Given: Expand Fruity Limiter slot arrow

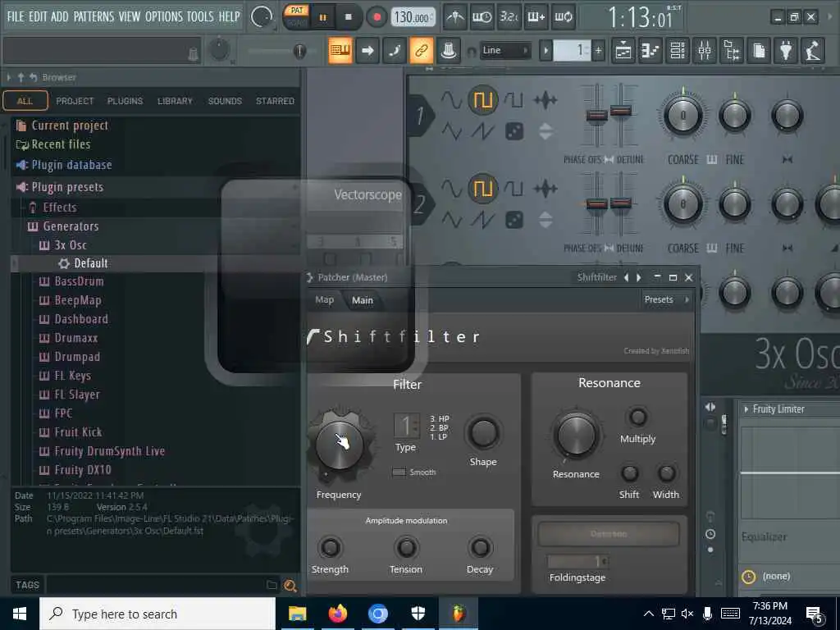Looking at the screenshot, I should 746,409.
